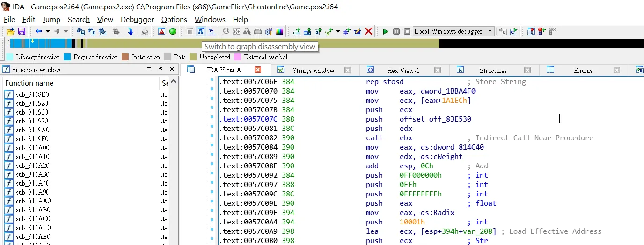Expand the back-history dropdown arrow
Viewport: 644px width, 245px height.
click(x=47, y=31)
